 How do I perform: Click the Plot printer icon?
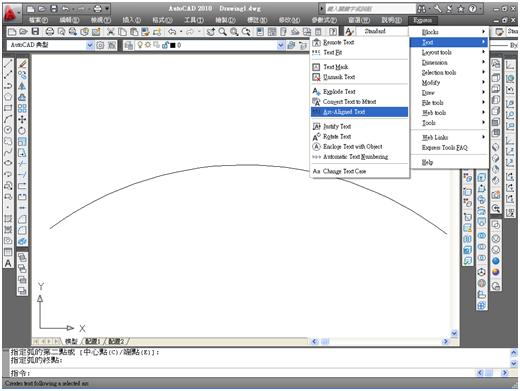[50, 32]
